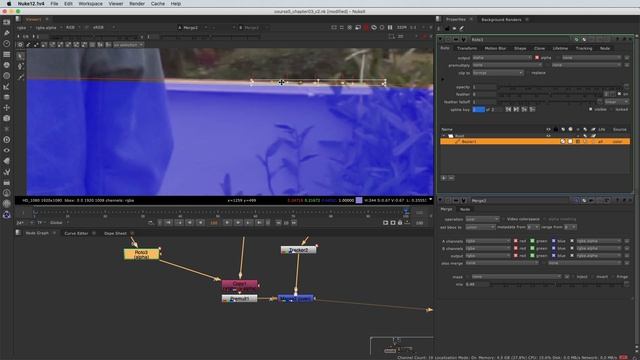
Task: Open feather falloff type dropdown
Action: (x=616, y=102)
